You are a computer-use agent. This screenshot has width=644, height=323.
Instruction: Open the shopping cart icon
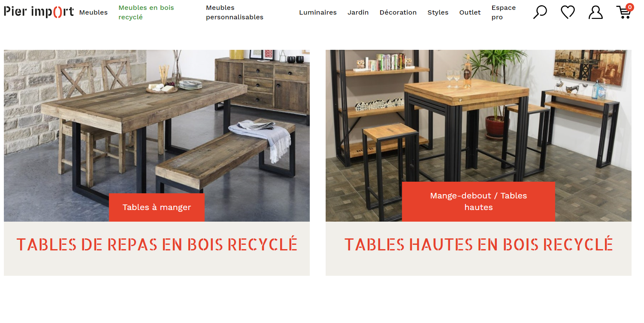pos(624,12)
